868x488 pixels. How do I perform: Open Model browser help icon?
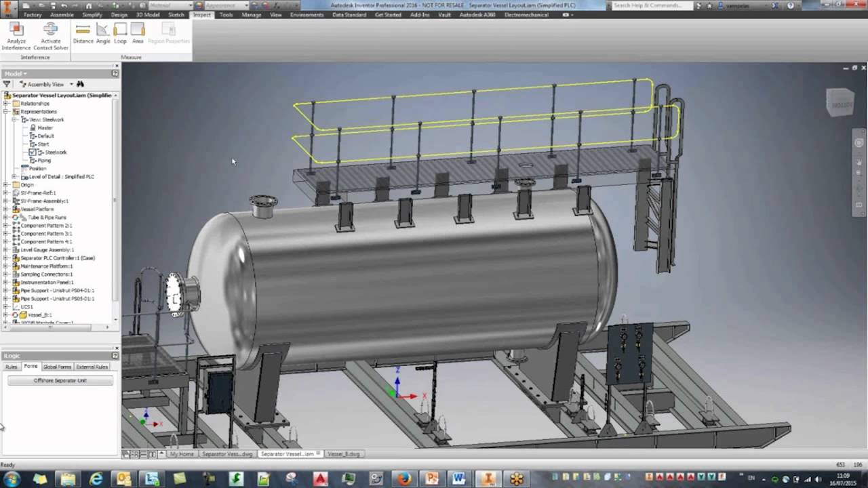[x=115, y=73]
